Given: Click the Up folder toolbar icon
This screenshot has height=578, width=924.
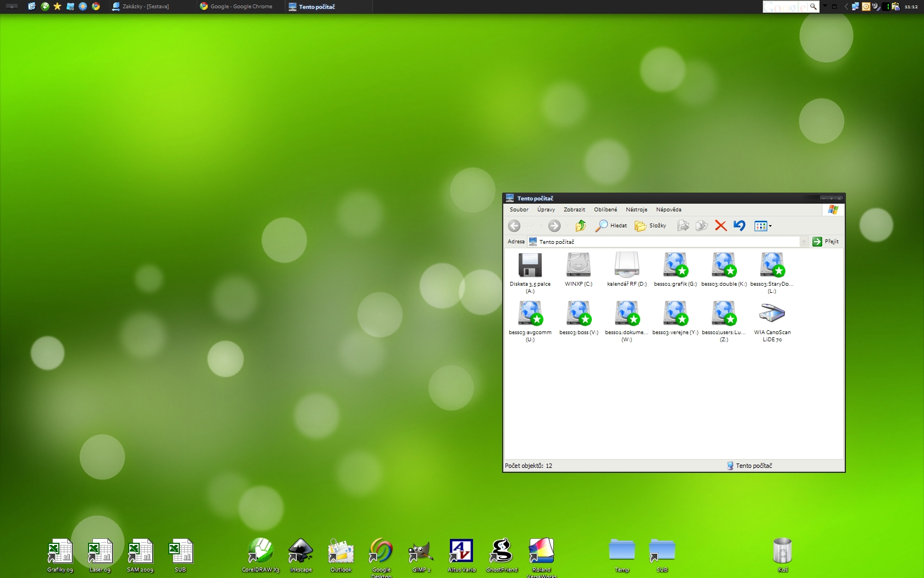Looking at the screenshot, I should (x=581, y=226).
